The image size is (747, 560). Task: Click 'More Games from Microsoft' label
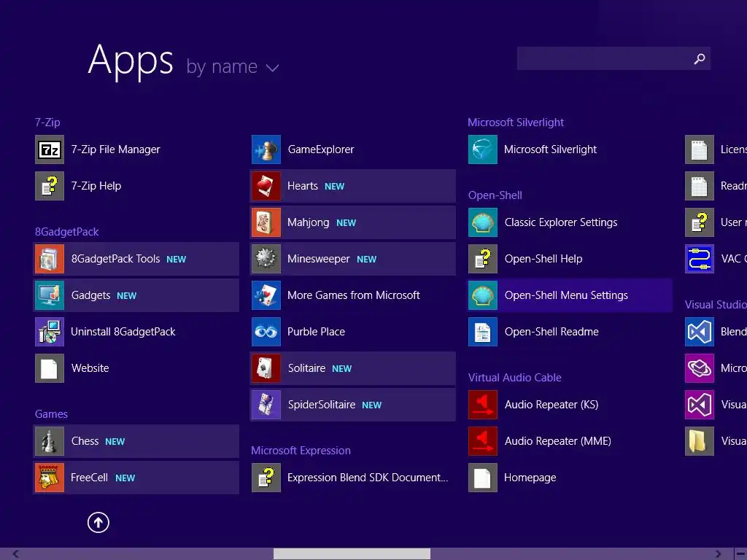(x=354, y=295)
